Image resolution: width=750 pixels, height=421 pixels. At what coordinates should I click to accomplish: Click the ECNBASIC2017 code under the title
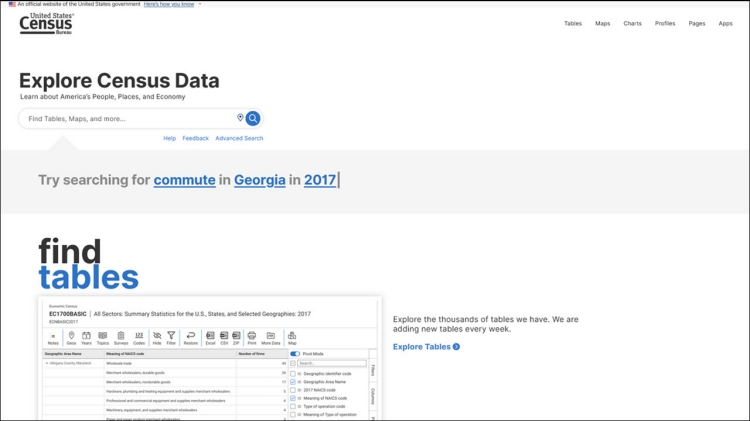[63, 322]
